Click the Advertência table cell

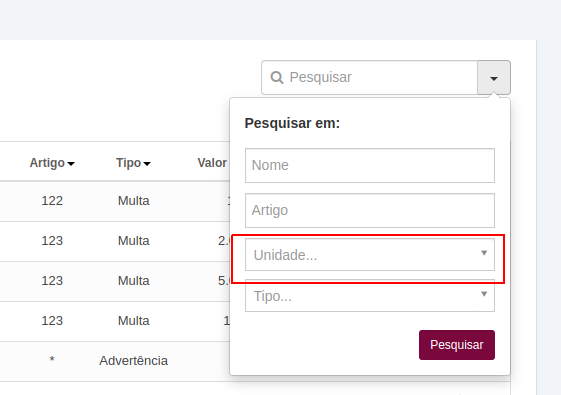point(133,361)
